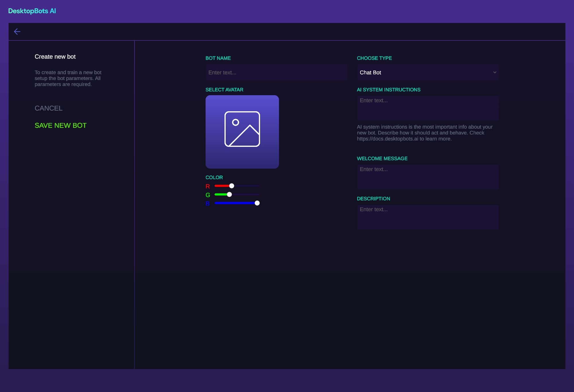
Task: Click the AI System Instructions text area
Action: click(427, 108)
